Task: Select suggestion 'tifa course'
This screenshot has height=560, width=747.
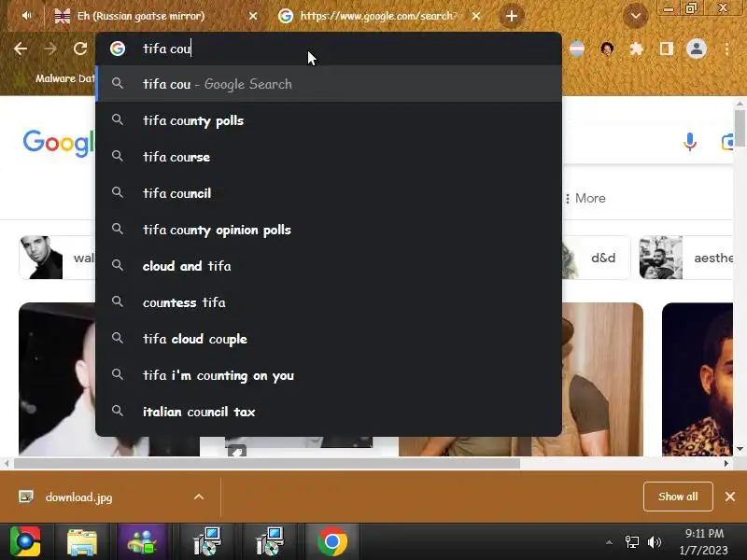Action: pos(329,157)
